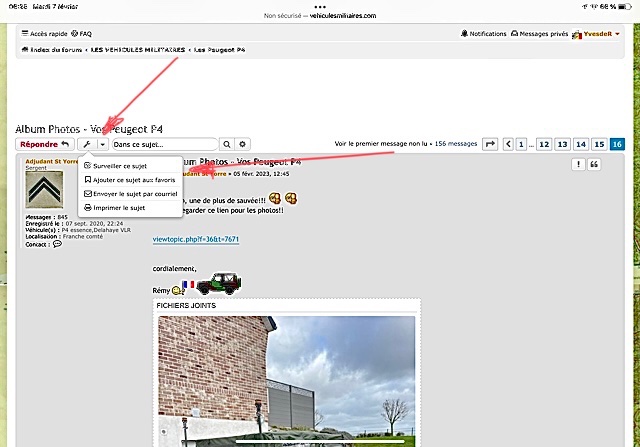Quote this post with quote icon
The image size is (640, 447).
[594, 164]
